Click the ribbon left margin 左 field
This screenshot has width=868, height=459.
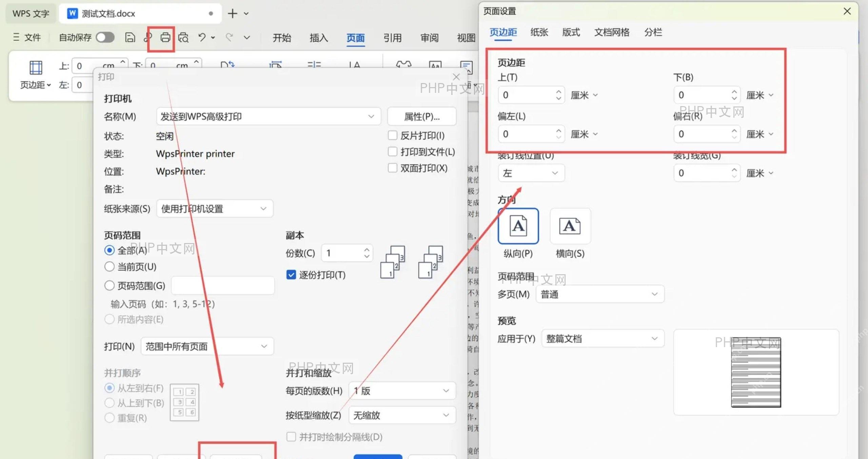pos(83,85)
